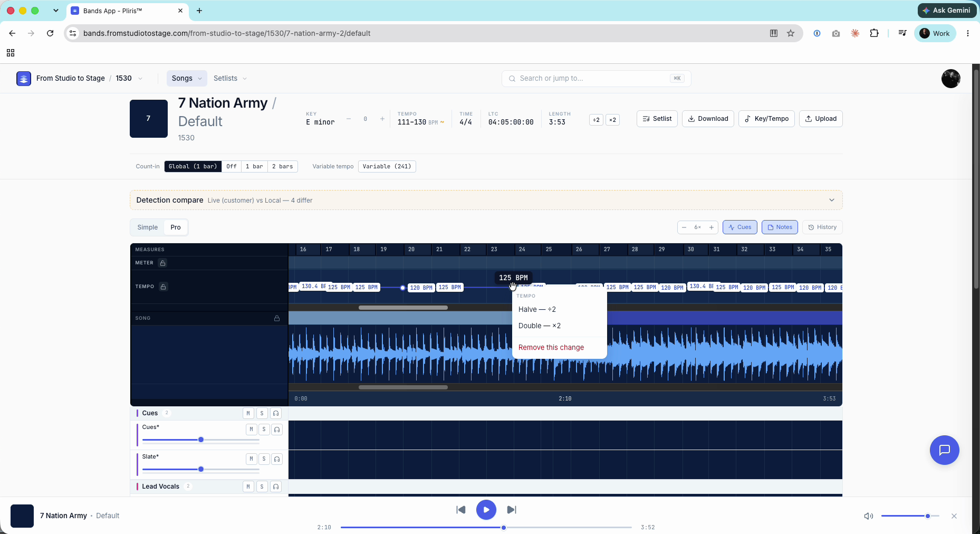The width and height of the screenshot is (980, 534).
Task: Double the tempo with header ×2 button
Action: [x=612, y=120]
